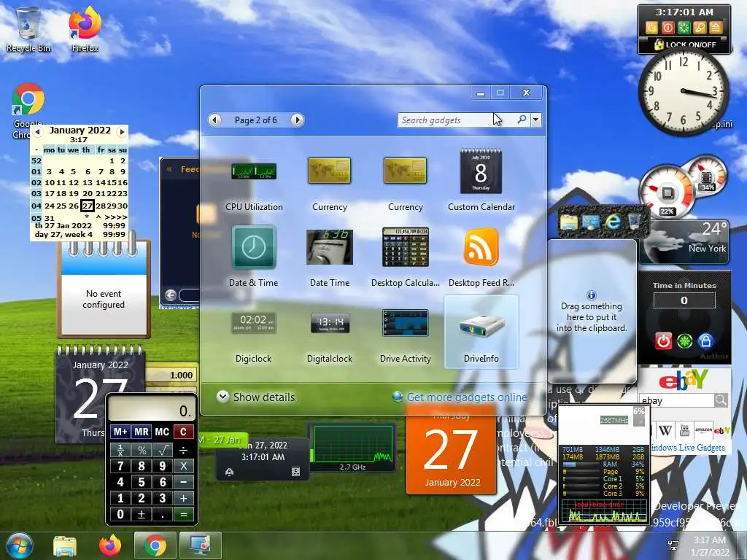Click green restart icon in top-right clock gadget
Viewport: 747px width, 560px height.
coord(684,28)
